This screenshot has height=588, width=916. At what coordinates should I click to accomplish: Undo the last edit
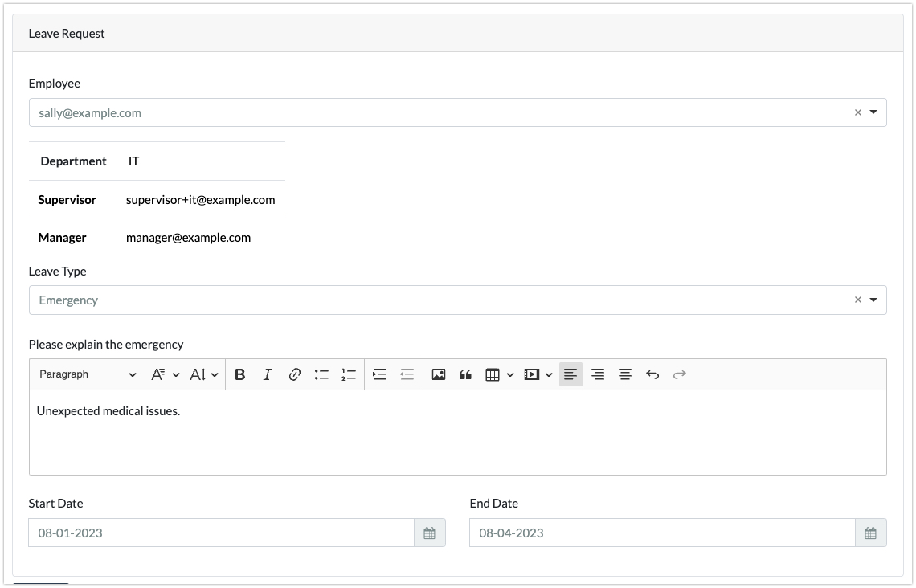coord(652,374)
